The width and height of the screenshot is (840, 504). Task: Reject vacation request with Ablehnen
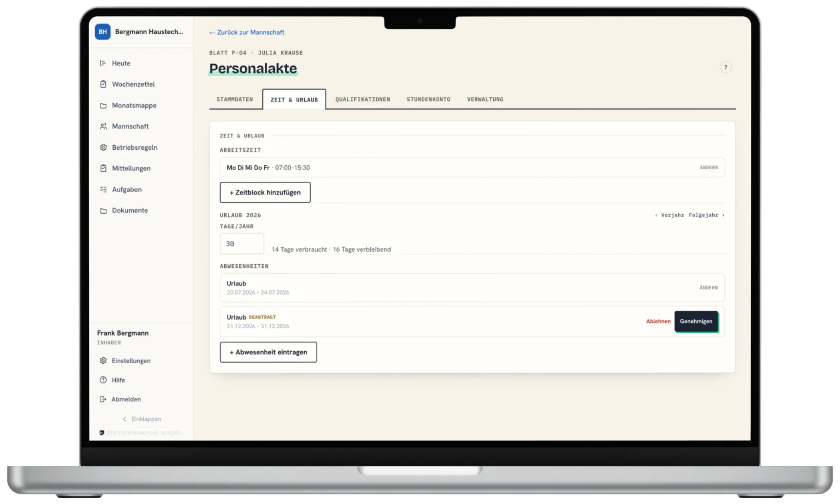pyautogui.click(x=658, y=321)
